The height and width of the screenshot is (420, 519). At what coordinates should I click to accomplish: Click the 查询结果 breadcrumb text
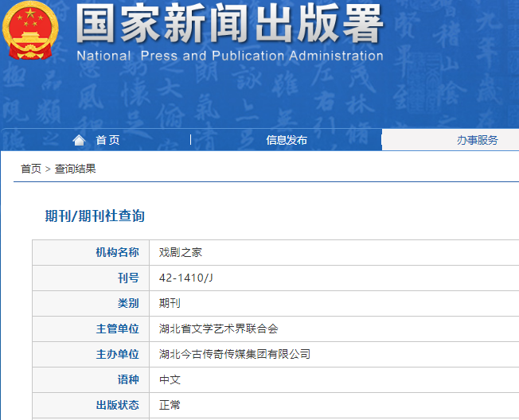pos(75,169)
